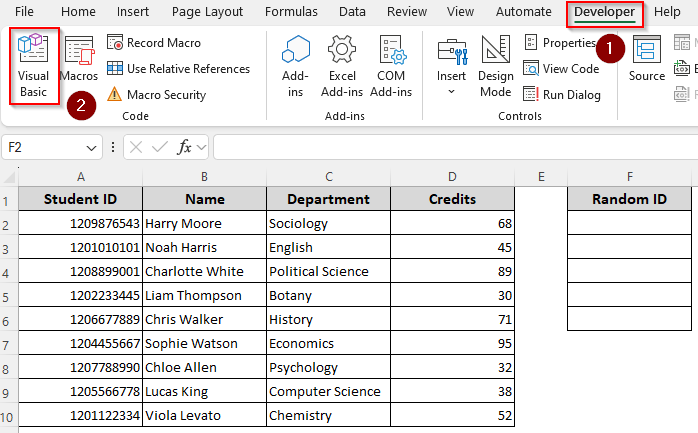Toggle Design Mode
The width and height of the screenshot is (698, 433).
495,66
